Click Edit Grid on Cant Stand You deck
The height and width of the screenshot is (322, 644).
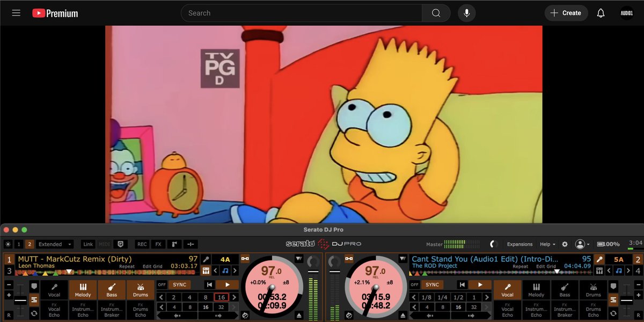546,266
